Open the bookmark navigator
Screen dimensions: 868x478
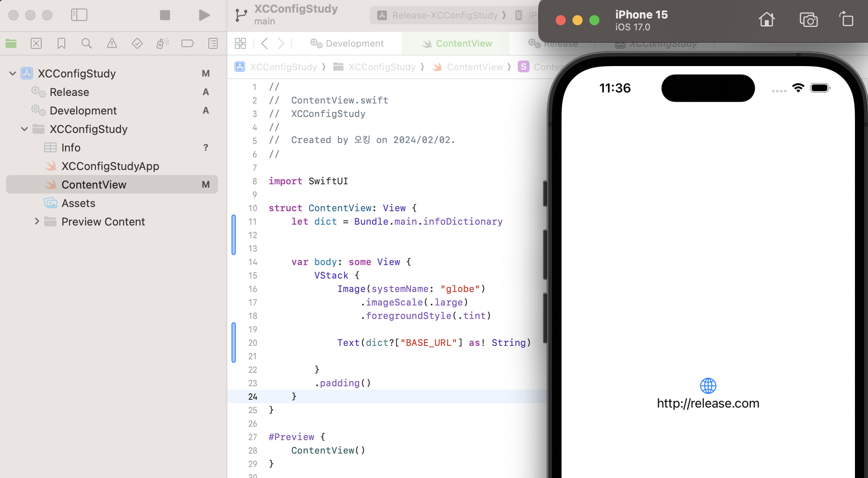[61, 43]
